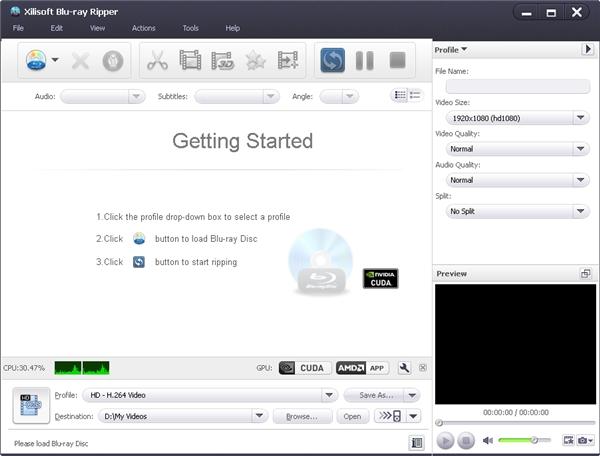The width and height of the screenshot is (600, 456).
Task: Select the Clip scissors tool
Action: point(157,60)
